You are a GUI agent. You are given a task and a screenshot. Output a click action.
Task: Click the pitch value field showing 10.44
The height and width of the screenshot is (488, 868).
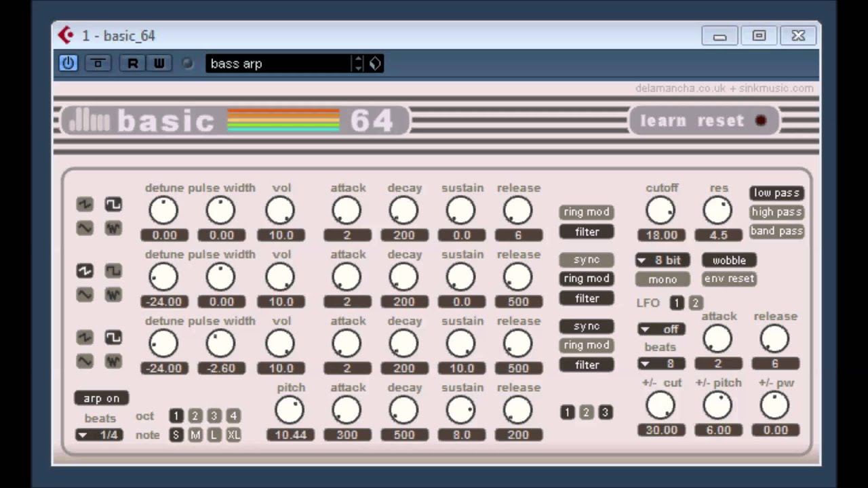(x=290, y=435)
